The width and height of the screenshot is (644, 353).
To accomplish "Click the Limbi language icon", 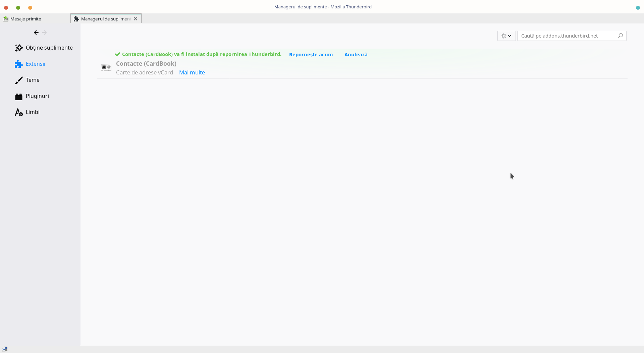I will (x=19, y=112).
